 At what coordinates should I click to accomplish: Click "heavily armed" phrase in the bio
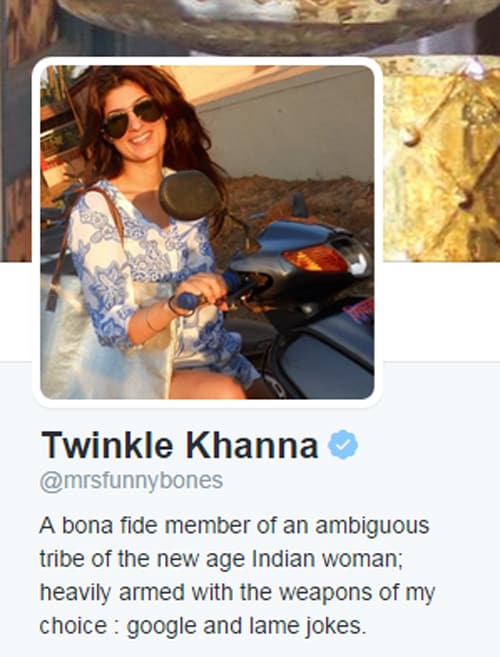tap(112, 592)
